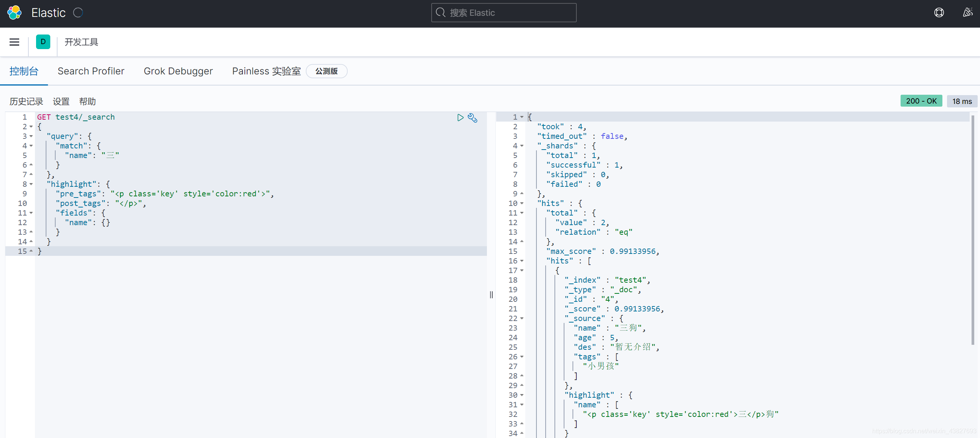
Task: Click the "timed_out" : false line
Action: point(582,136)
